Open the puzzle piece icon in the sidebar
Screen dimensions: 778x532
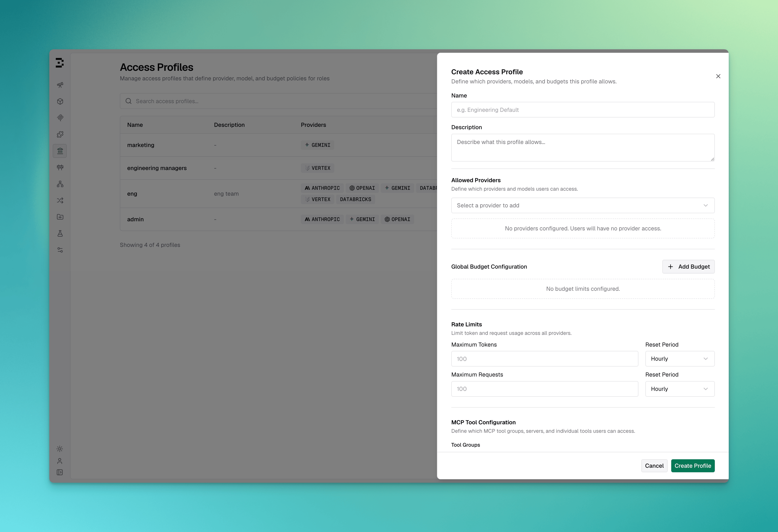click(x=60, y=134)
